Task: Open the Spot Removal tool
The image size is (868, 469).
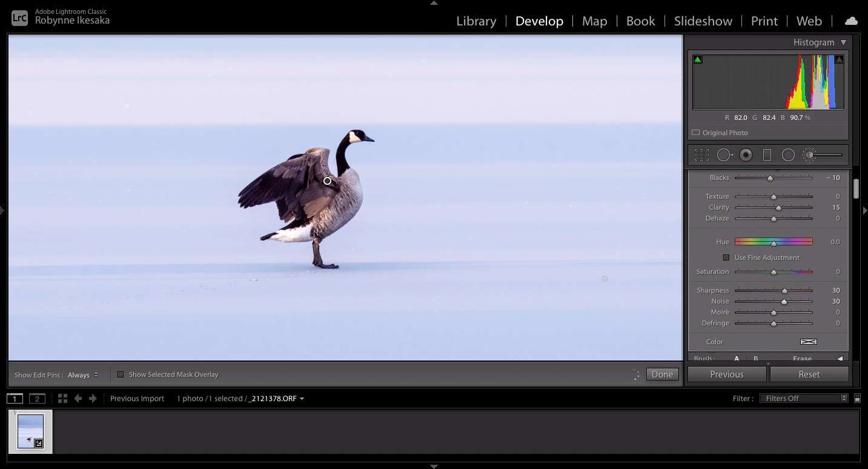Action: [724, 155]
